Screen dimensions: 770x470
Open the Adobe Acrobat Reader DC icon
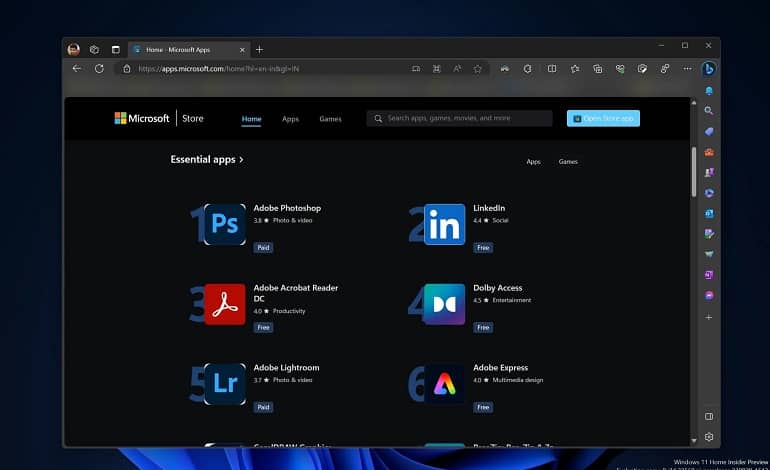[225, 304]
